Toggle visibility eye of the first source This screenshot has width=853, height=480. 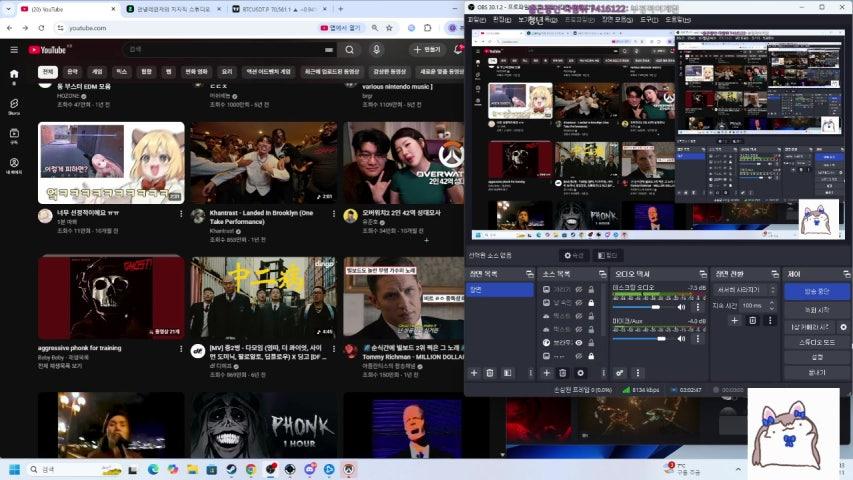579,289
